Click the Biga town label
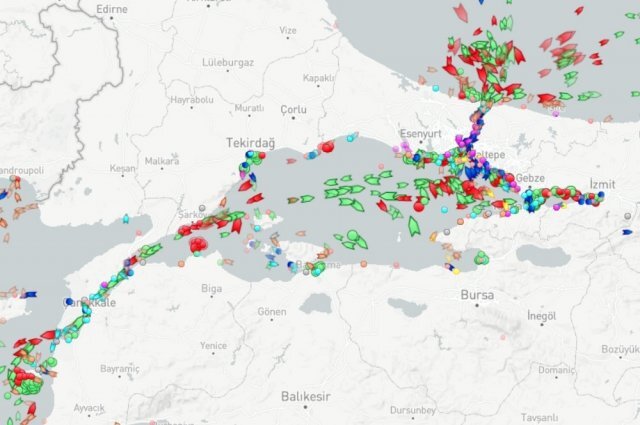Image resolution: width=640 pixels, height=425 pixels. click(x=211, y=289)
